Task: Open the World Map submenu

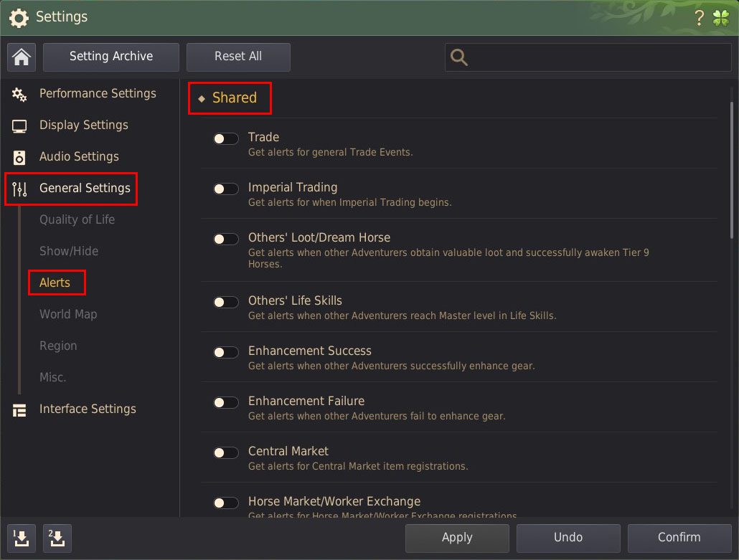Action: (68, 315)
